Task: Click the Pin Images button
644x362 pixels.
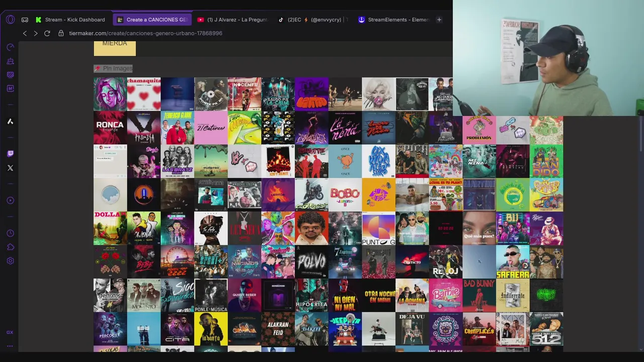Action: 113,68
